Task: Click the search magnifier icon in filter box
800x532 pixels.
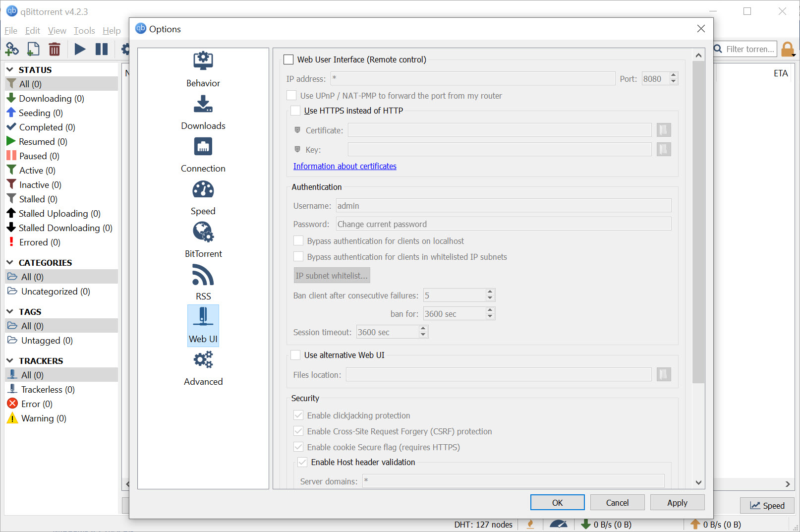Action: tap(718, 49)
